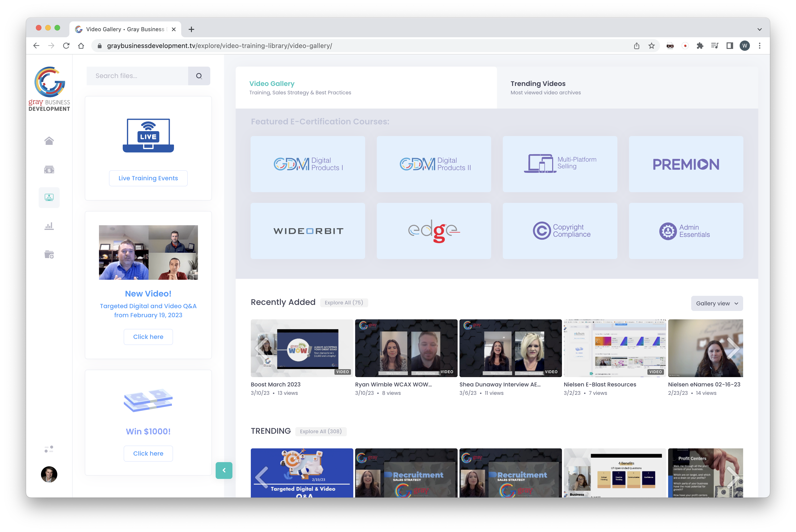Open the WideOrbit course card
The width and height of the screenshot is (796, 532).
click(x=308, y=231)
